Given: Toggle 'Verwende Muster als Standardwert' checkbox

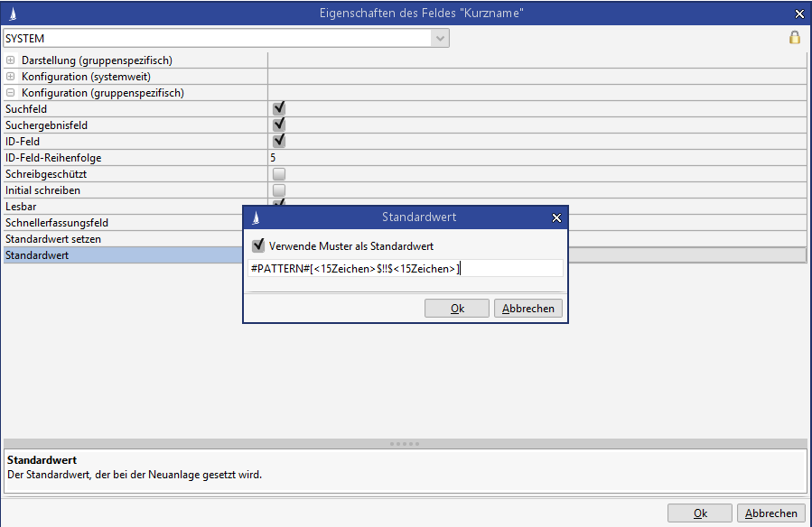Looking at the screenshot, I should (258, 245).
